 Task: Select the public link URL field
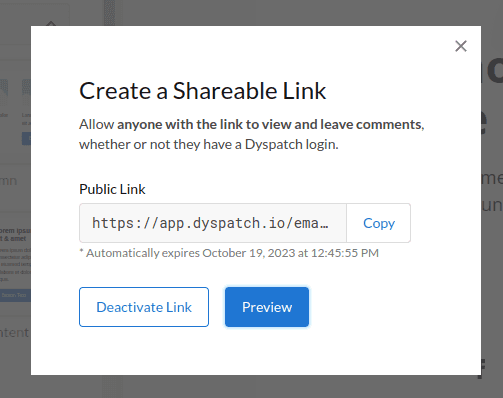(x=213, y=223)
